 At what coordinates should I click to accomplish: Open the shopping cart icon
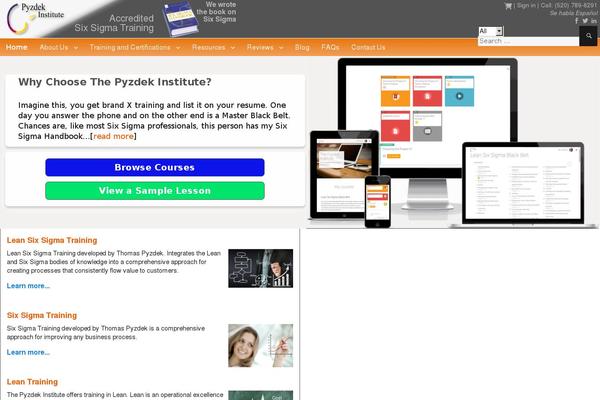(508, 6)
